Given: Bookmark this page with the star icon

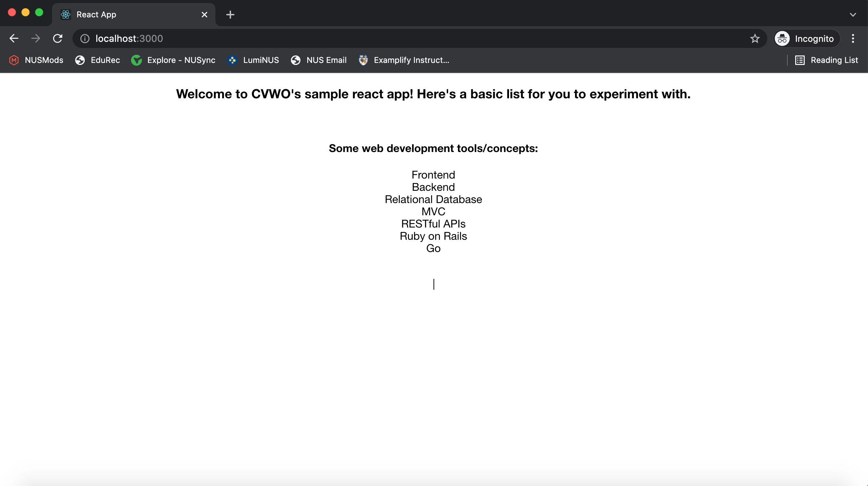Looking at the screenshot, I should 755,39.
